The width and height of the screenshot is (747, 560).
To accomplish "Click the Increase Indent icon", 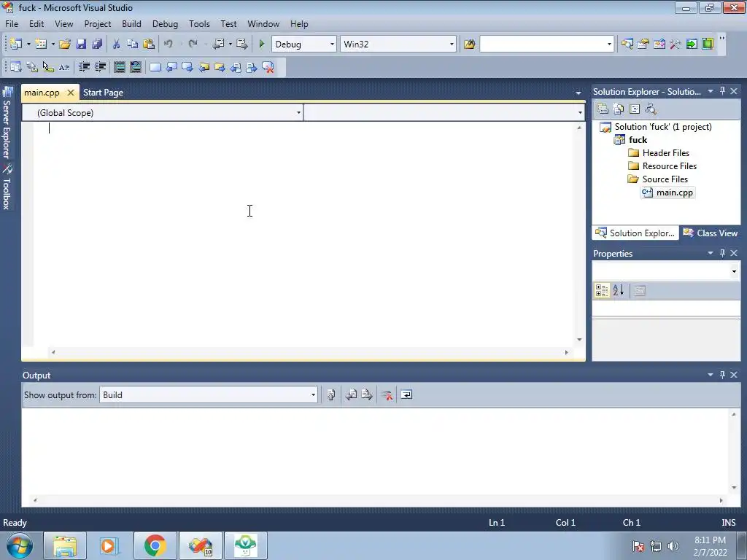I will click(101, 67).
